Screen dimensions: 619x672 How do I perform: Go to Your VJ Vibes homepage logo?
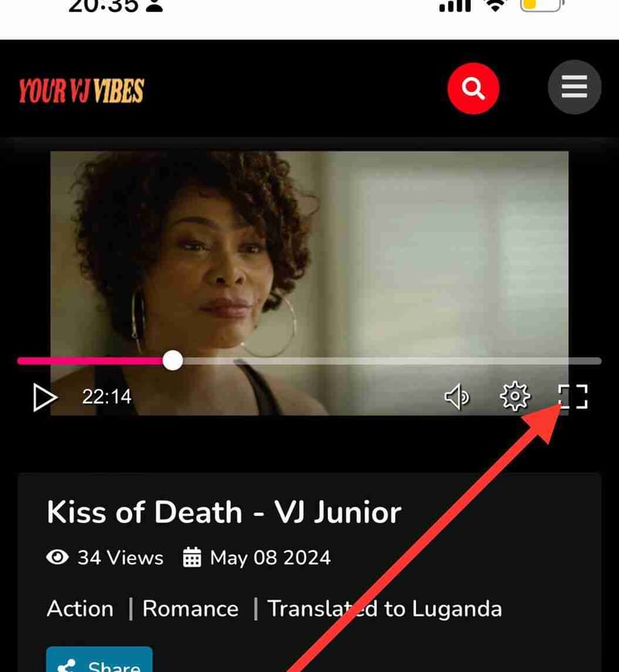click(81, 91)
